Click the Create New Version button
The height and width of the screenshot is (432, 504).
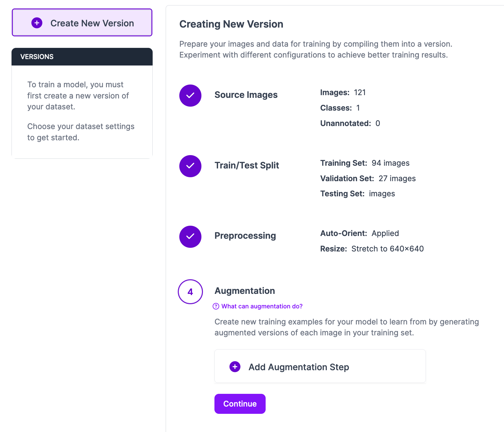[82, 22]
